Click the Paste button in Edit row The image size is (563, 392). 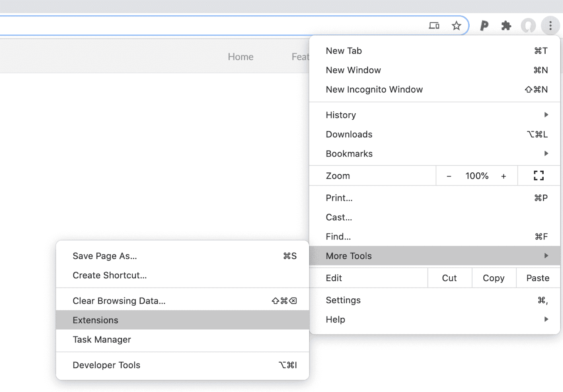click(x=538, y=278)
